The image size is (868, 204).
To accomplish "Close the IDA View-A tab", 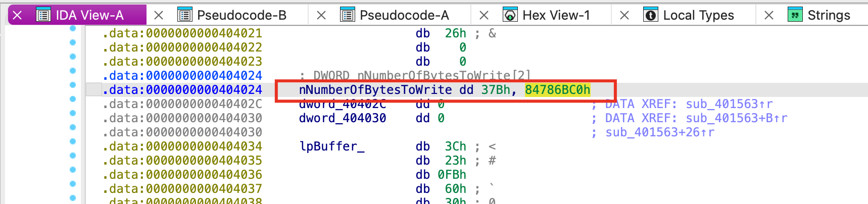I will (x=17, y=15).
